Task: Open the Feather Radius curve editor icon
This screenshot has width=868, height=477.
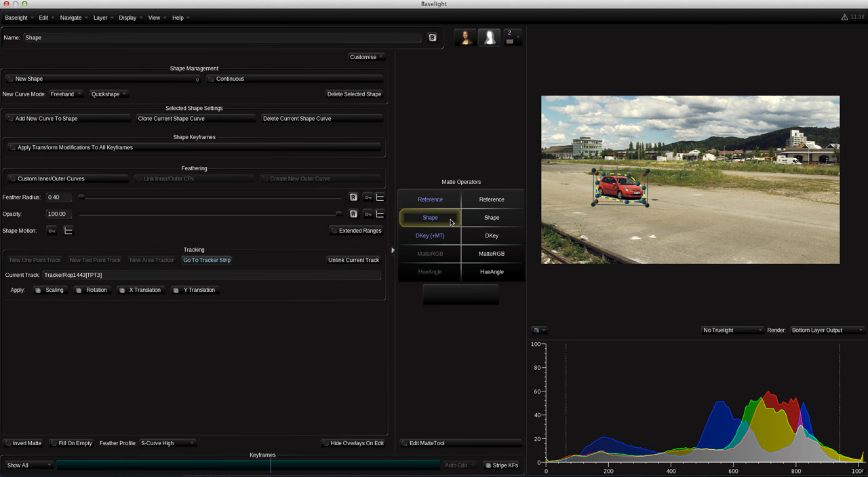Action: click(x=380, y=197)
